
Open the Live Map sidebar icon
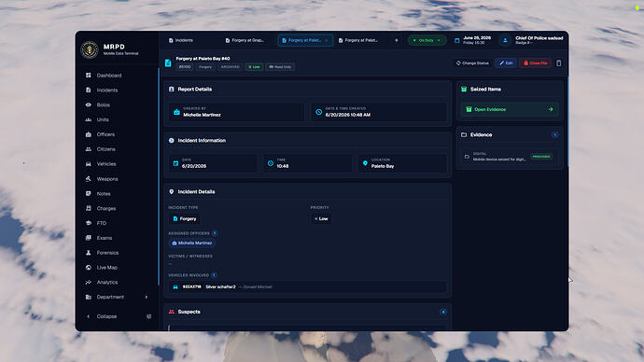tap(89, 268)
